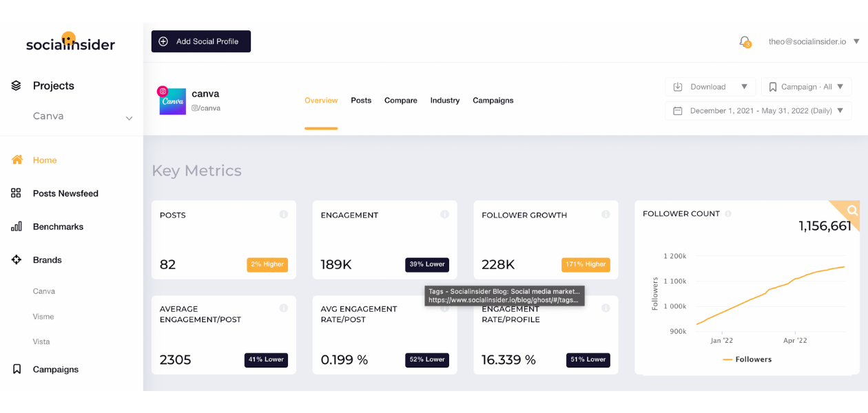Screen dimensions: 868x413
Task: Select the Canva brand in sidebar
Action: point(44,291)
